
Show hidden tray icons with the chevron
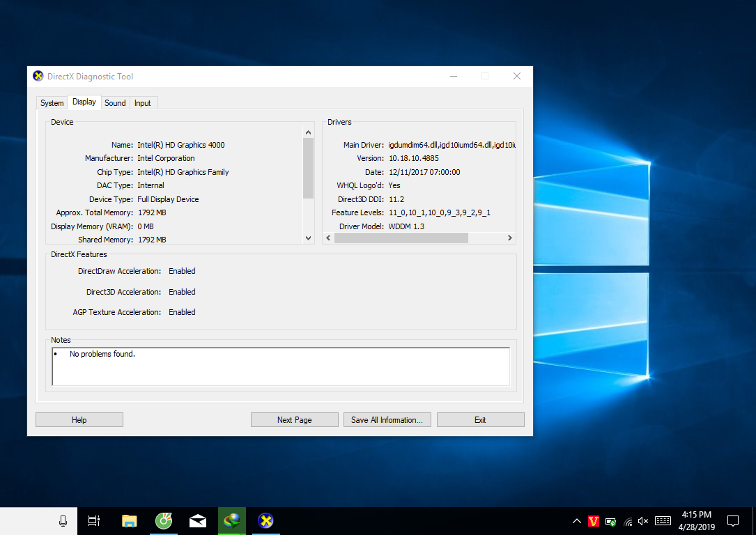[577, 521]
